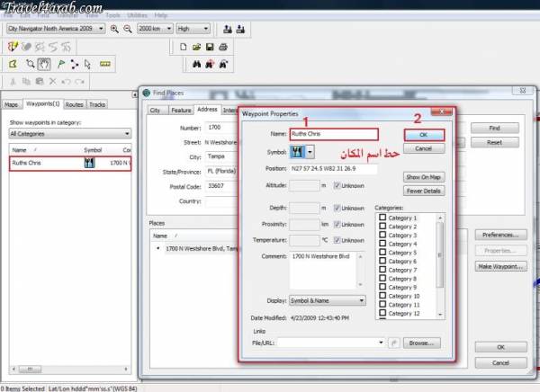The width and height of the screenshot is (540, 392).
Task: Switch to the Maps tab
Action: 11,104
